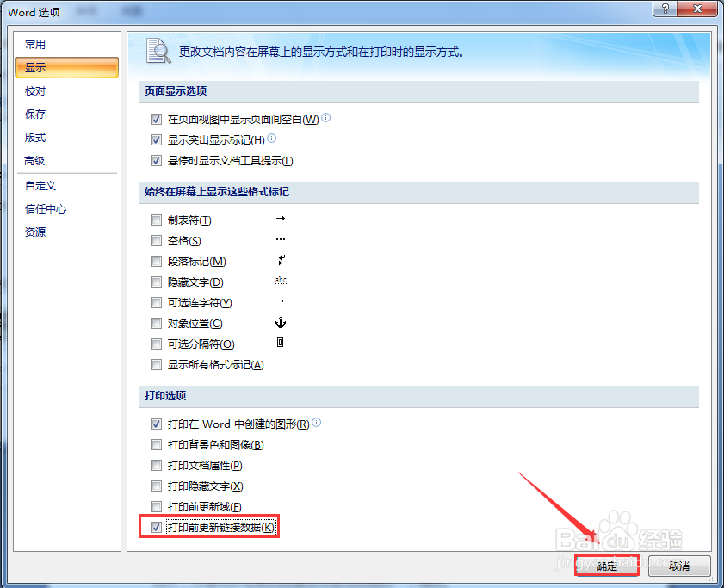
Task: Click the object anchor symbol icon
Action: 281,322
